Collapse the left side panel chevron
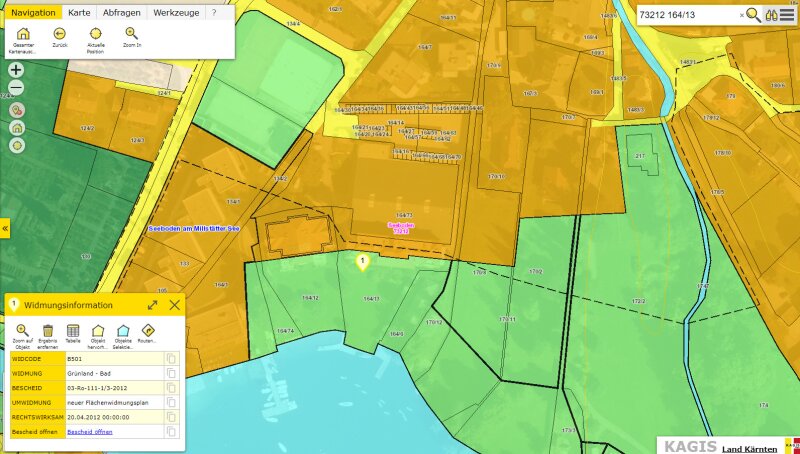Screen dimensions: 800x454 (4, 229)
